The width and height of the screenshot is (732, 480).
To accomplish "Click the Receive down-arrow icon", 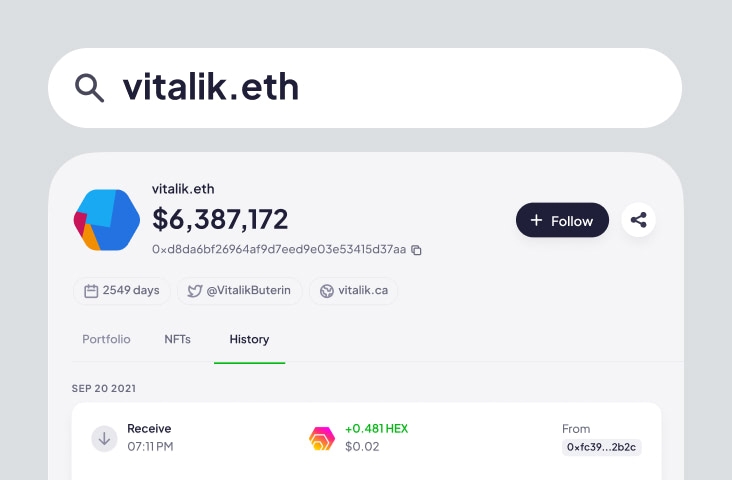I will pos(104,438).
